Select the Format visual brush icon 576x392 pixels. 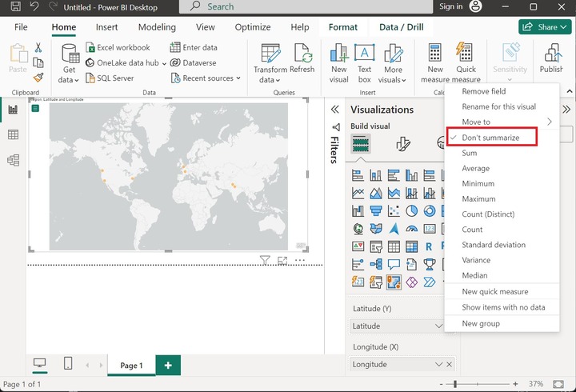(403, 144)
